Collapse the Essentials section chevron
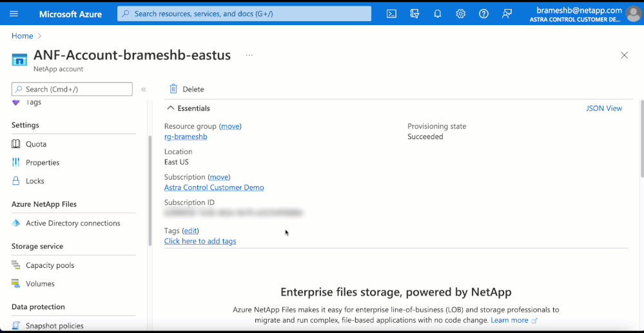The image size is (644, 333). pyautogui.click(x=171, y=108)
